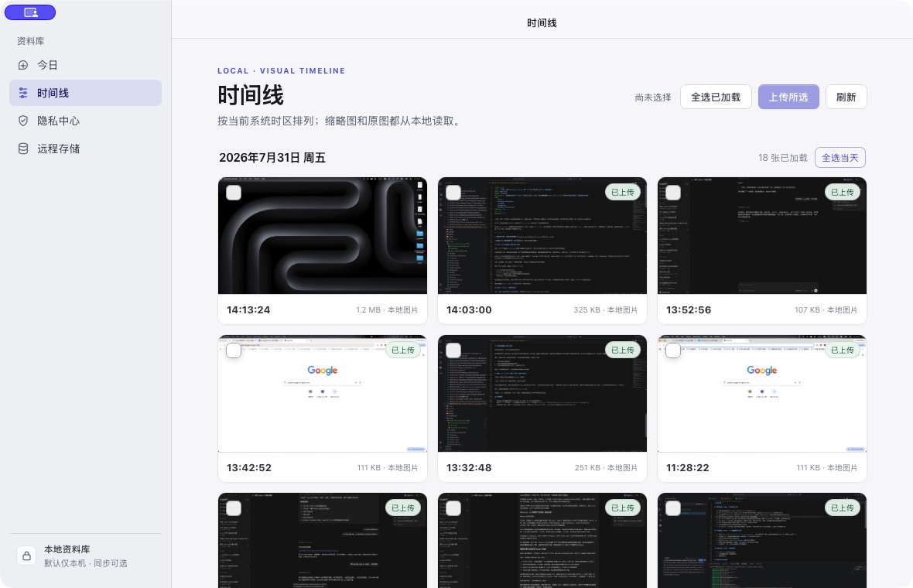Open the 13:42:52 Google page thumbnail
The width and height of the screenshot is (913, 588).
click(323, 394)
